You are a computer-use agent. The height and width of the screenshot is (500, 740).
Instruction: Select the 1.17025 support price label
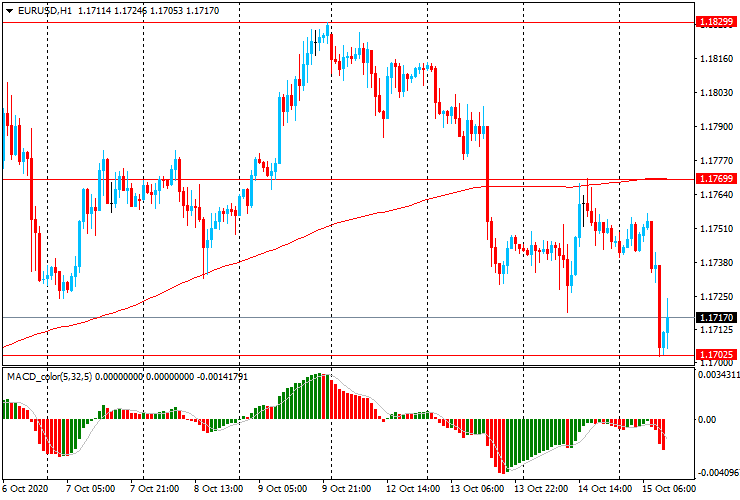pyautogui.click(x=716, y=355)
